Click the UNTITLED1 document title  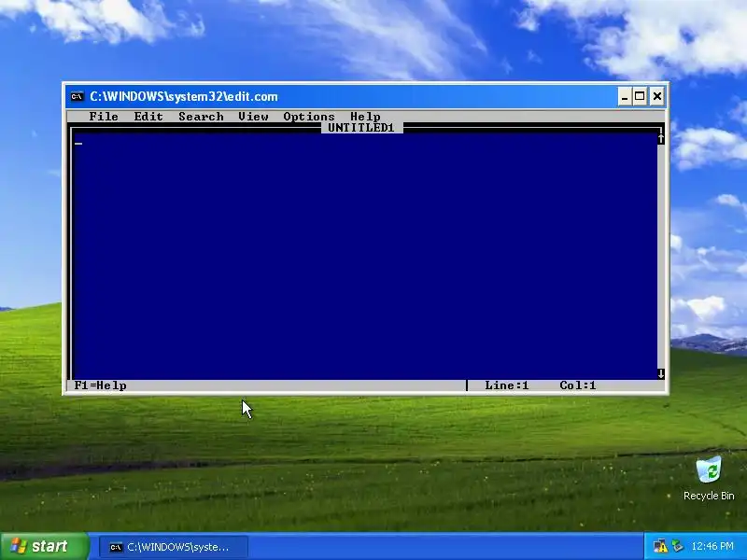(361, 128)
